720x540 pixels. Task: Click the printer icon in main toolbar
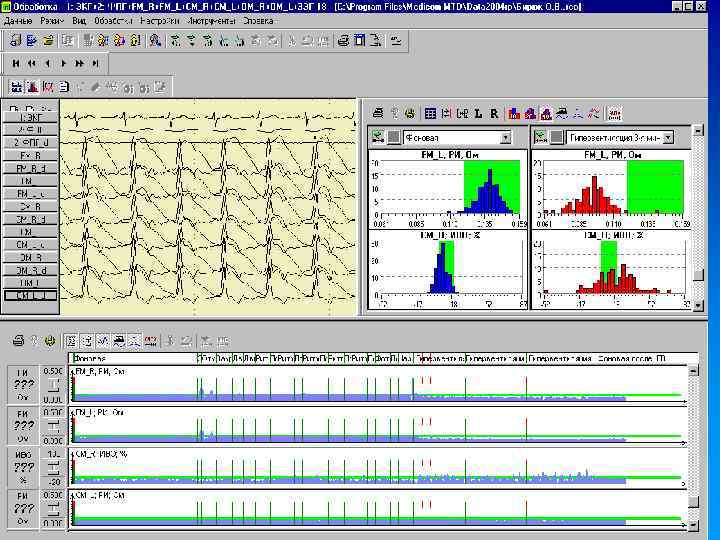[x=343, y=41]
